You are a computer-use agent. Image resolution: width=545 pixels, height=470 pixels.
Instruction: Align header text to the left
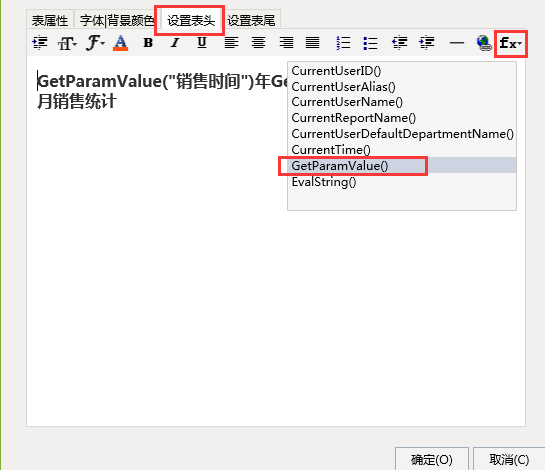[x=231, y=43]
